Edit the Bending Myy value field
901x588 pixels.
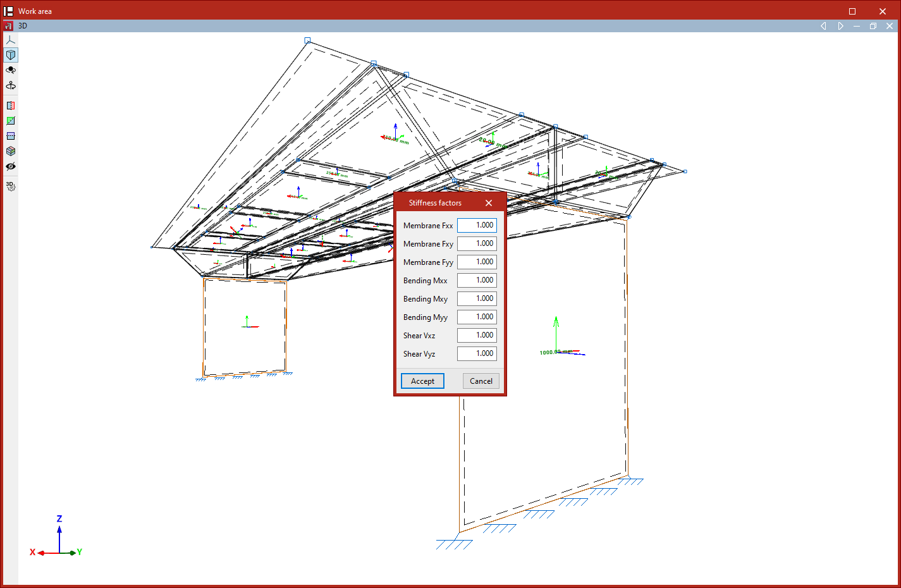tap(477, 317)
